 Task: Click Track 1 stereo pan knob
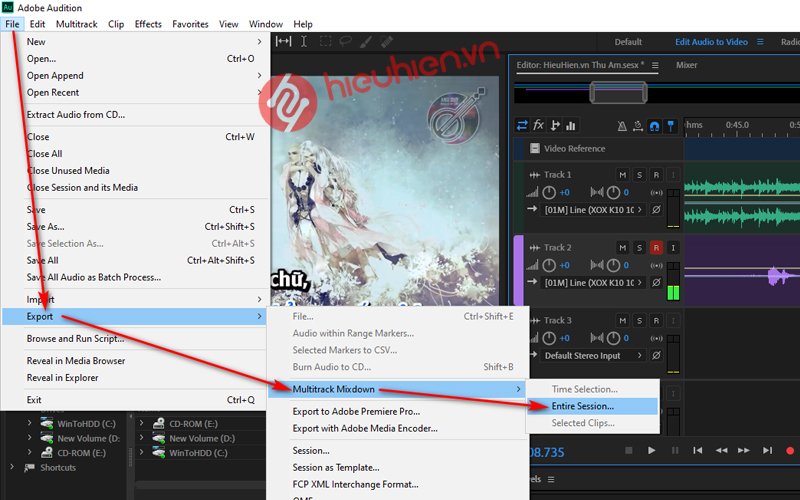[613, 192]
